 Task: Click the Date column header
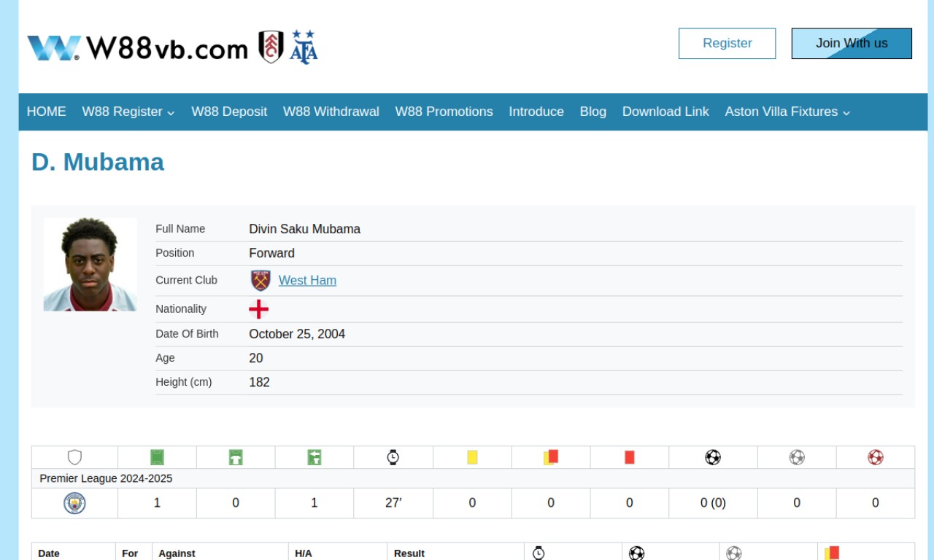[x=49, y=553]
